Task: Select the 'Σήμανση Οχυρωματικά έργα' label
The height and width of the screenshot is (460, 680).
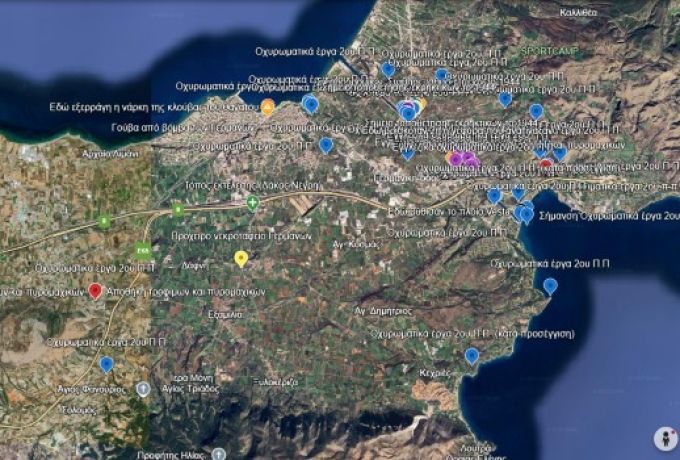Action: click(x=609, y=216)
